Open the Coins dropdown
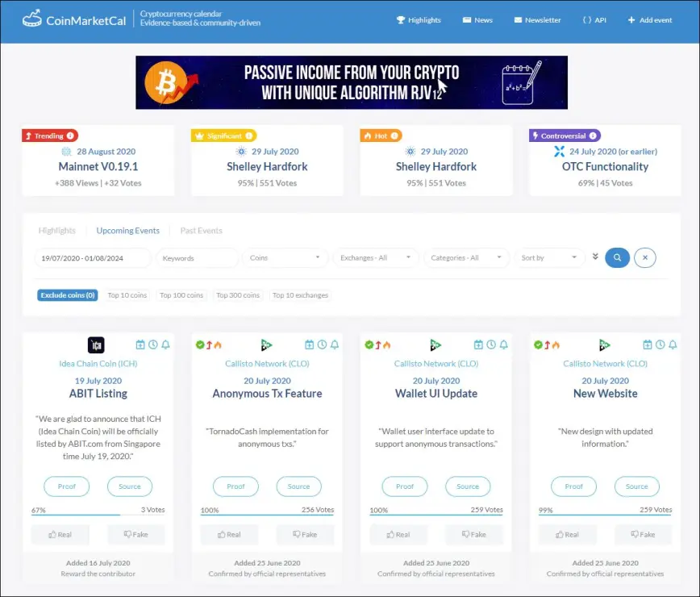 [x=285, y=257]
